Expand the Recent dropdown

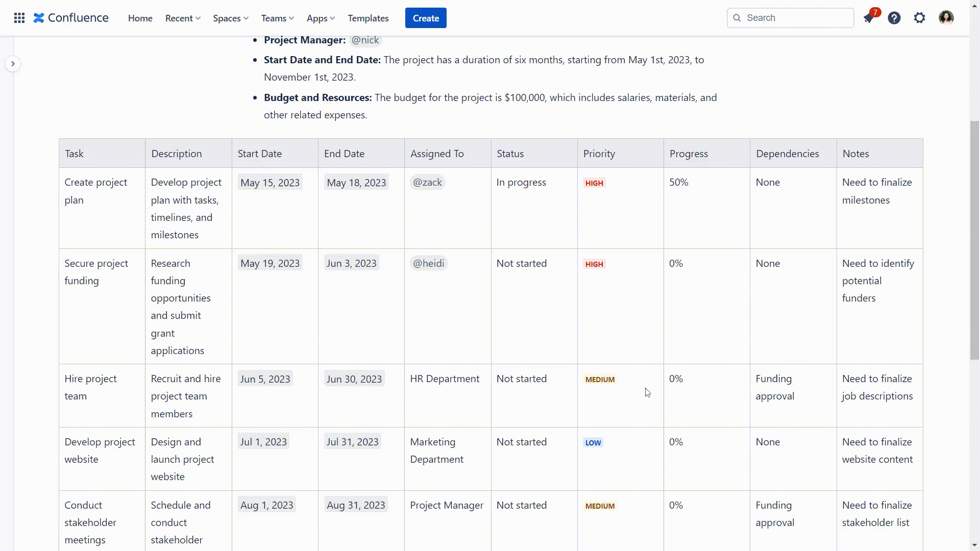tap(183, 18)
